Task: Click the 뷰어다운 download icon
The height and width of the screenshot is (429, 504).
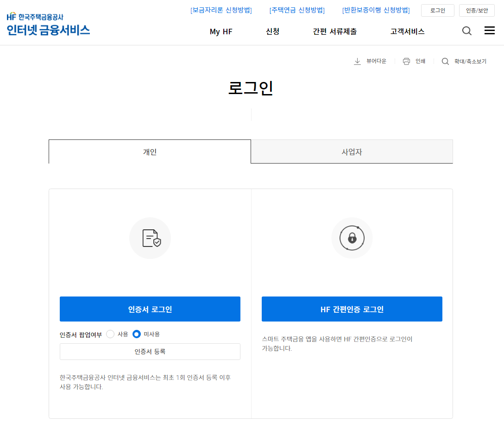Action: (357, 61)
